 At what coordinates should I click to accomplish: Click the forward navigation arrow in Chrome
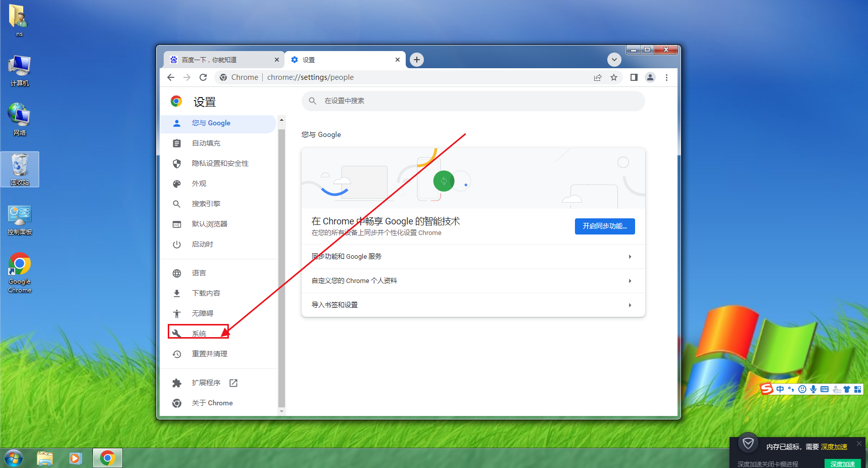(x=187, y=77)
